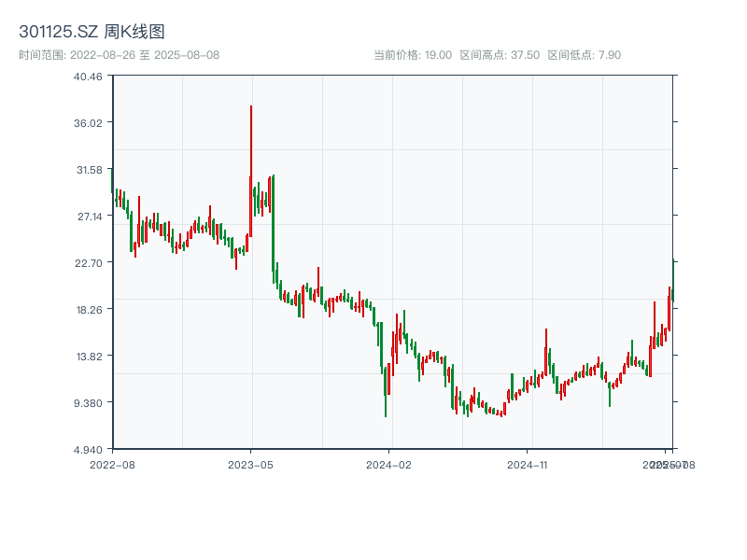Image resolution: width=747 pixels, height=560 pixels.
Task: Click the 2023-05 x-axis date label
Action: click(250, 464)
